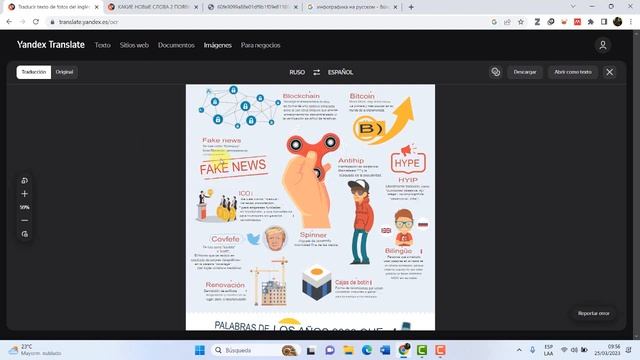Open the Google icon in address bar

tap(494, 22)
